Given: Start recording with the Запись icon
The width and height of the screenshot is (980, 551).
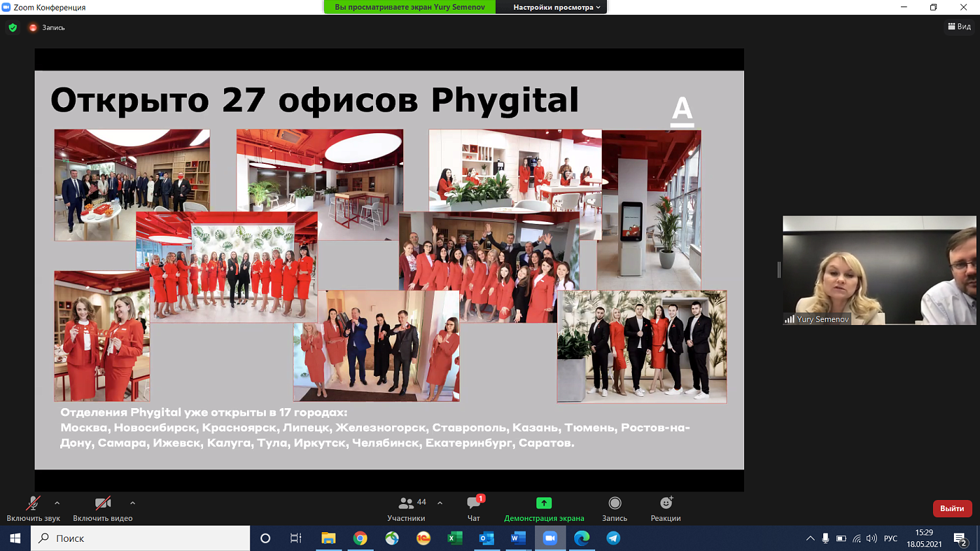Looking at the screenshot, I should (614, 503).
